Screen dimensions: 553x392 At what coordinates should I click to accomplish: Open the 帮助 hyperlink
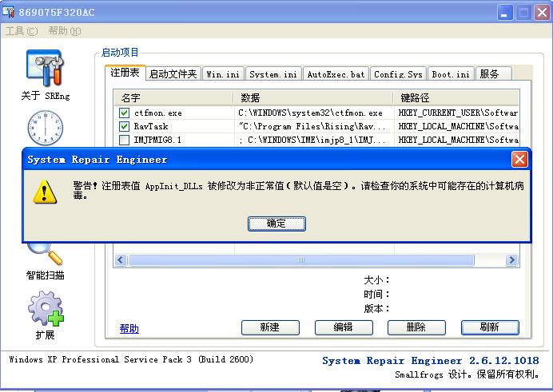129,329
